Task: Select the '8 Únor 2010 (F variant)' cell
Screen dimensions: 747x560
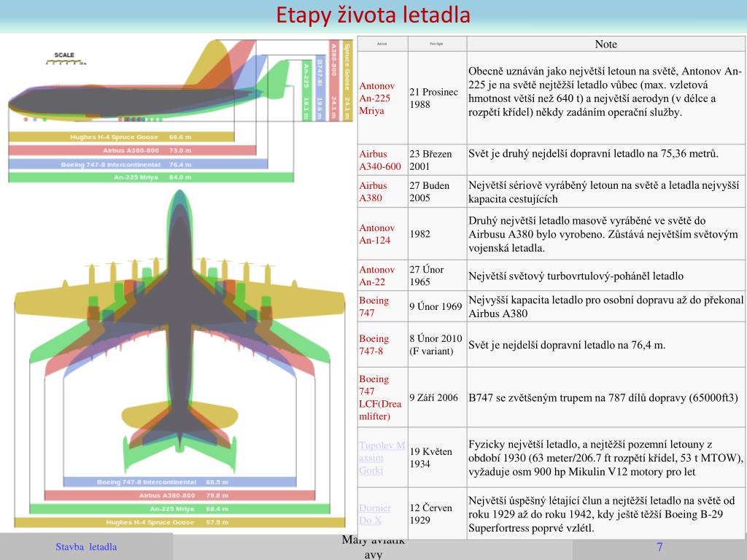Action: click(436, 345)
